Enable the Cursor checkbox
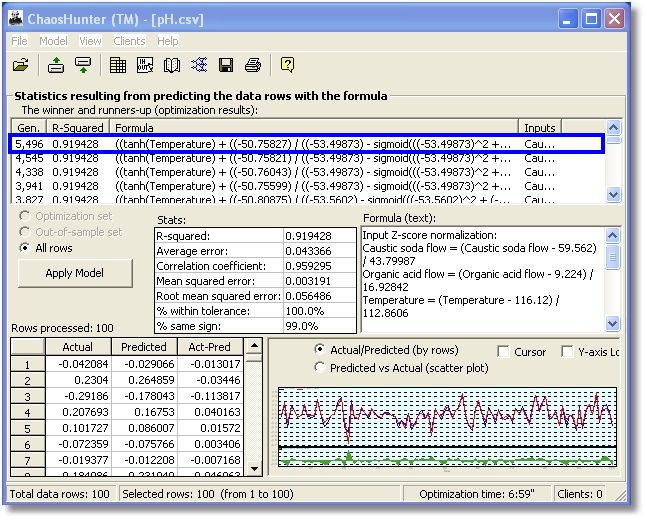The height and width of the screenshot is (519, 645). 503,352
